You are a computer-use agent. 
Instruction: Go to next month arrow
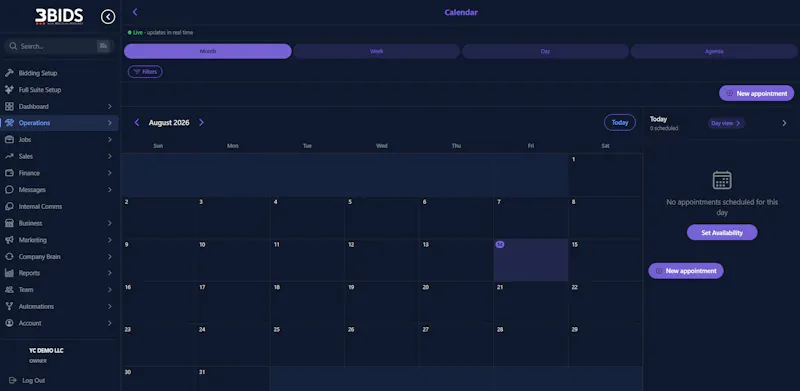click(x=201, y=123)
